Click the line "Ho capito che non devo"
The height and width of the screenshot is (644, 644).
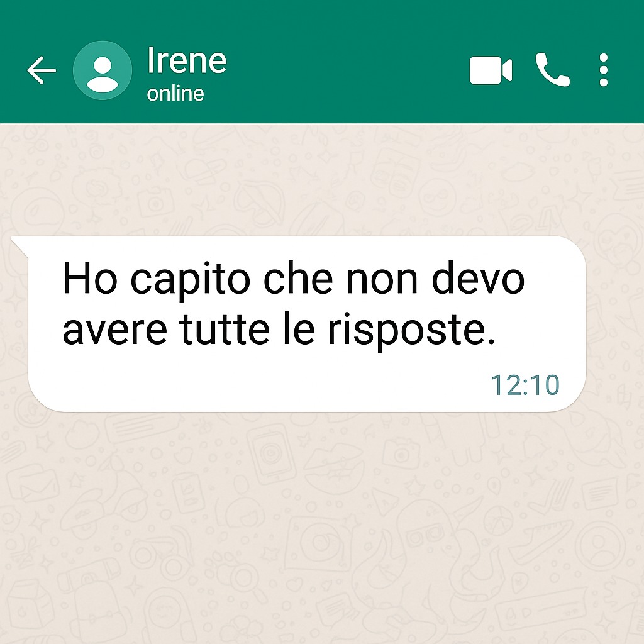[293, 279]
